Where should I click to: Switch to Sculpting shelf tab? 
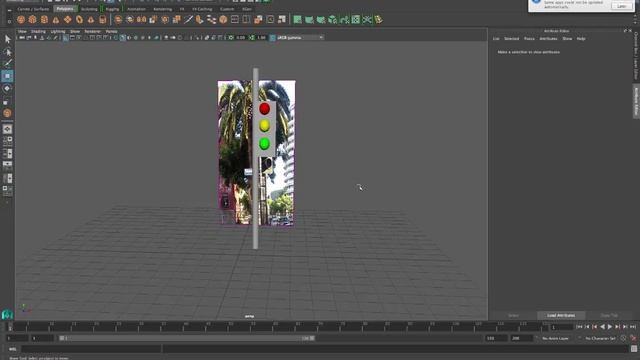[89, 9]
